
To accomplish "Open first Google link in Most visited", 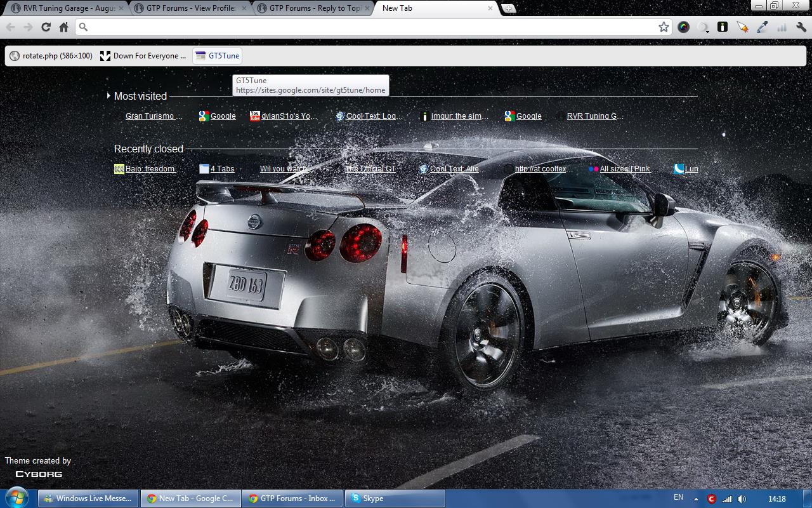I will click(x=217, y=116).
